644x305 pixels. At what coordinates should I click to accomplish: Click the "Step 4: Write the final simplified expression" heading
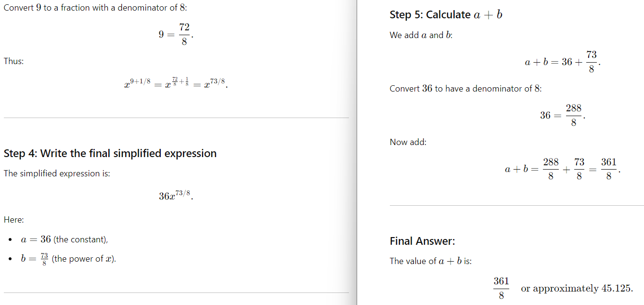click(x=110, y=154)
